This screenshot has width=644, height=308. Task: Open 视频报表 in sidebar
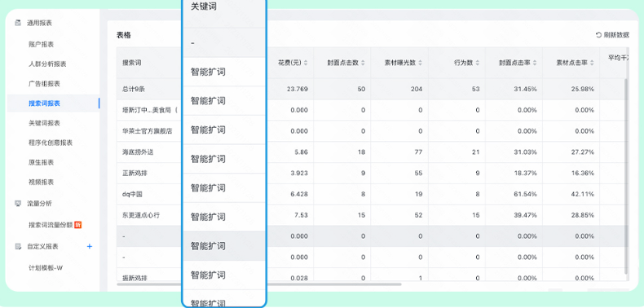tap(41, 182)
